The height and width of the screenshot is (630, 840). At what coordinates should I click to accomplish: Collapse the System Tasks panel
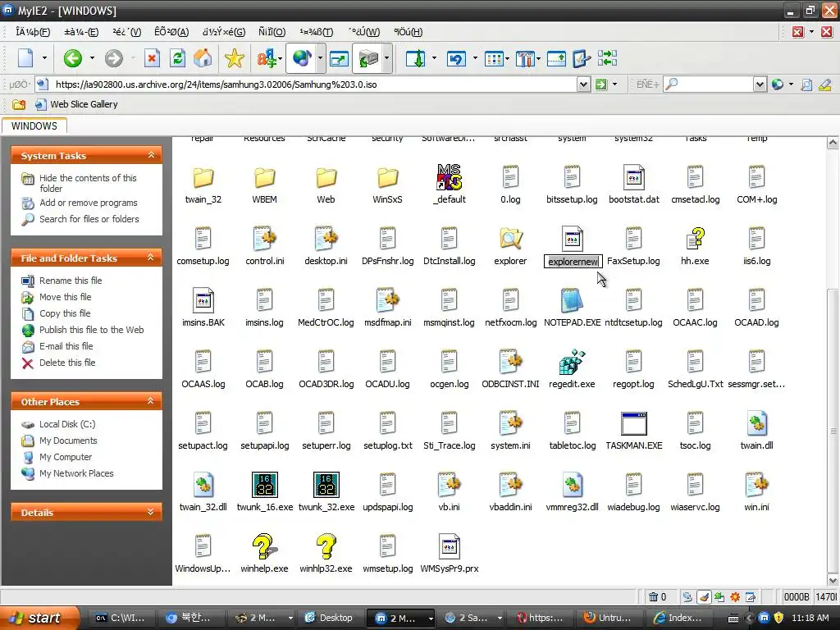151,155
